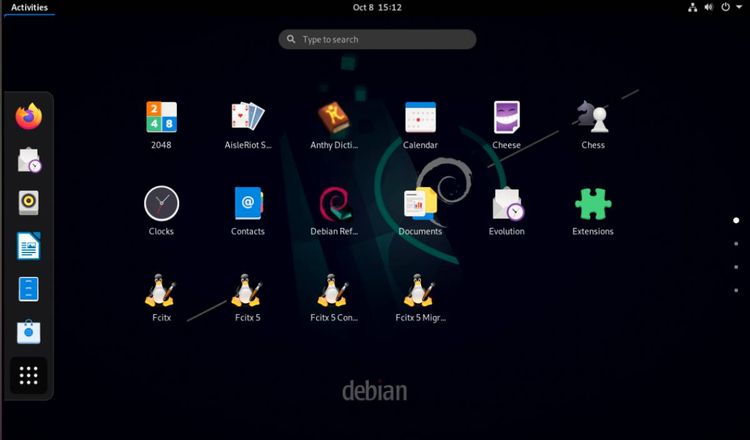Click the Activities menu in top bar
The width and height of the screenshot is (750, 440).
coord(29,7)
